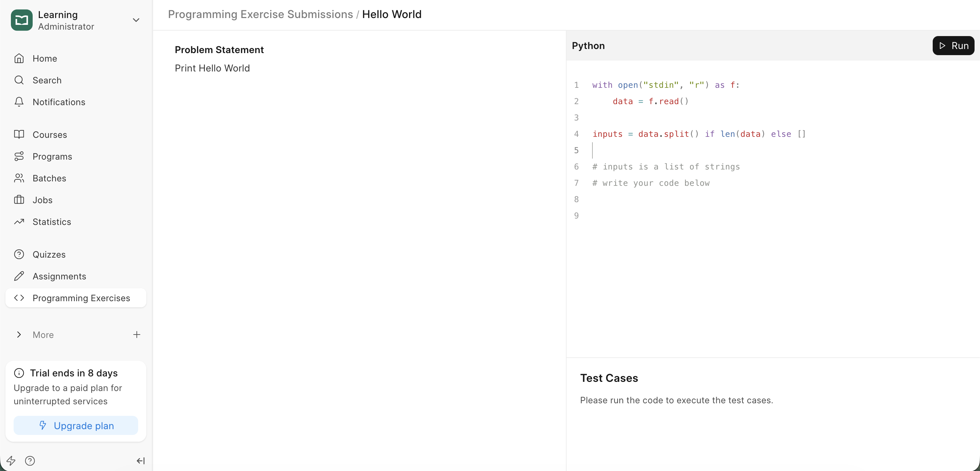Click the Upgrade plan button

[x=76, y=425]
